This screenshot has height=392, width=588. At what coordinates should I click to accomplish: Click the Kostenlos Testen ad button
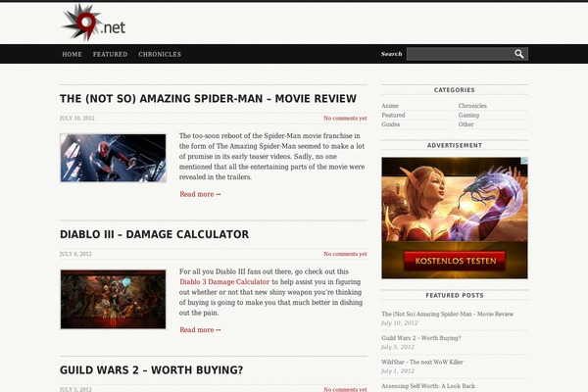coord(455,261)
